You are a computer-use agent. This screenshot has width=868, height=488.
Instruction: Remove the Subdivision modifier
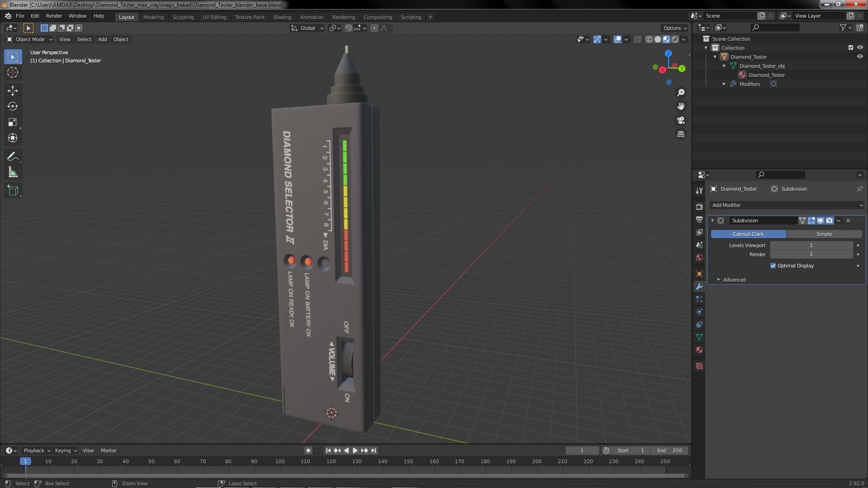pos(848,221)
